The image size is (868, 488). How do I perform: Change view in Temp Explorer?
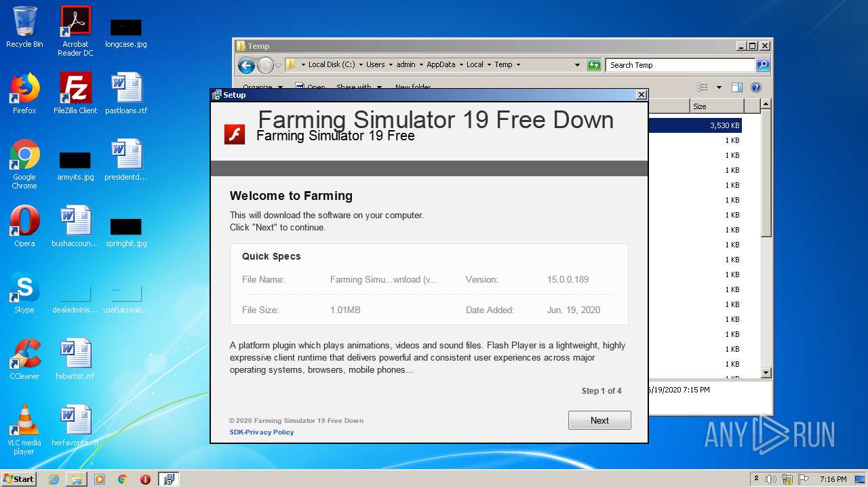703,87
